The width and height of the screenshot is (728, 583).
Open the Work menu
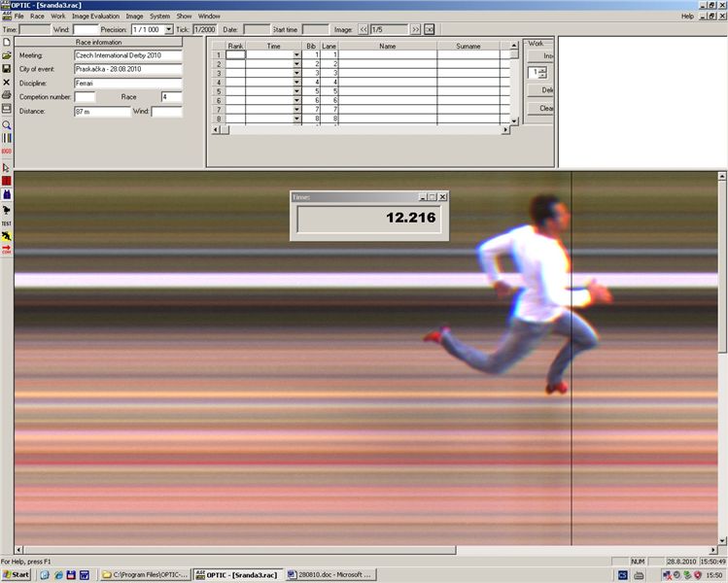[x=58, y=16]
